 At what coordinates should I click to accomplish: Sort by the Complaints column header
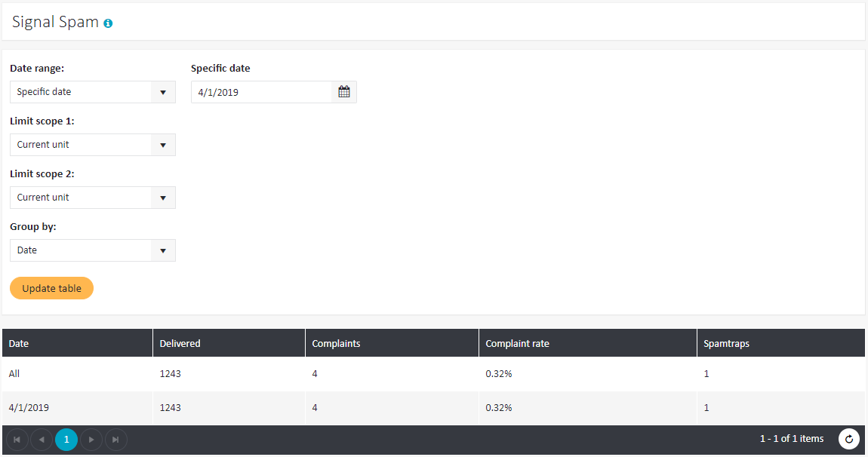(x=336, y=343)
